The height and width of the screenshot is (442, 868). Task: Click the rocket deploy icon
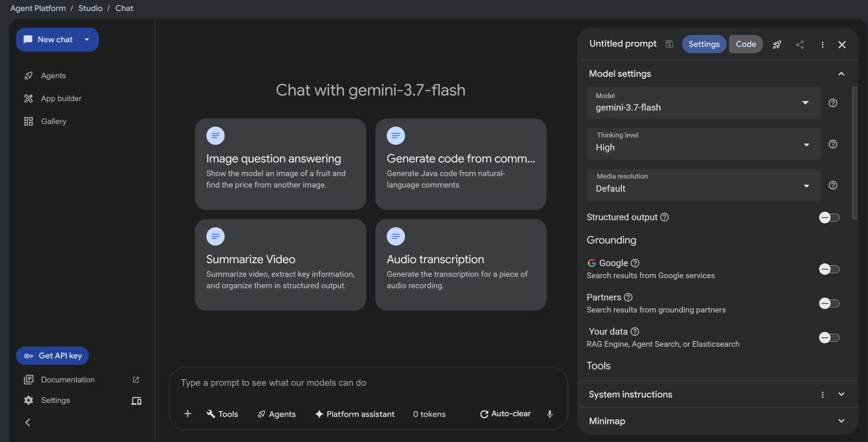click(x=777, y=45)
